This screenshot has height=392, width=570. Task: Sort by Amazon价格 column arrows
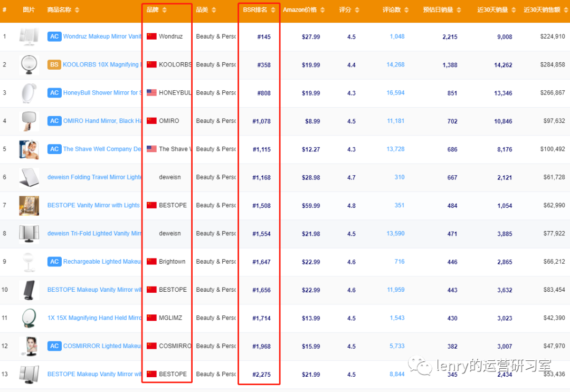tap(322, 10)
